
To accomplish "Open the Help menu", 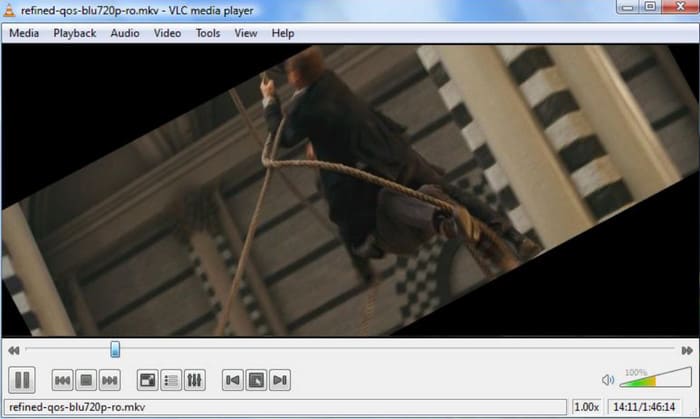I will (283, 33).
